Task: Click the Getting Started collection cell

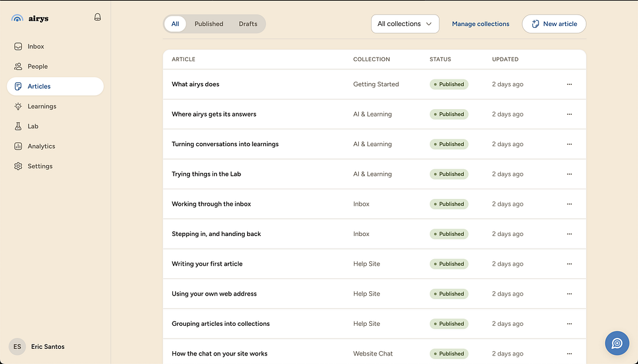Action: [376, 84]
